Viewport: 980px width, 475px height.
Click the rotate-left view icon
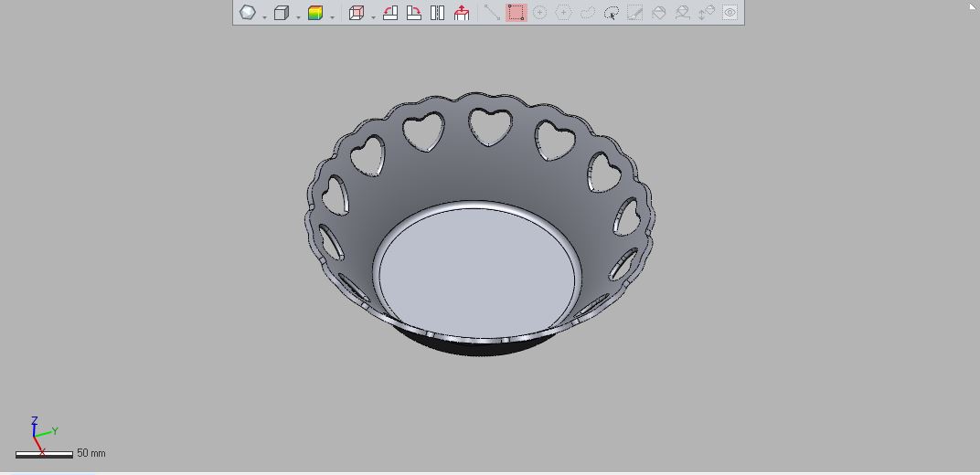[390, 13]
